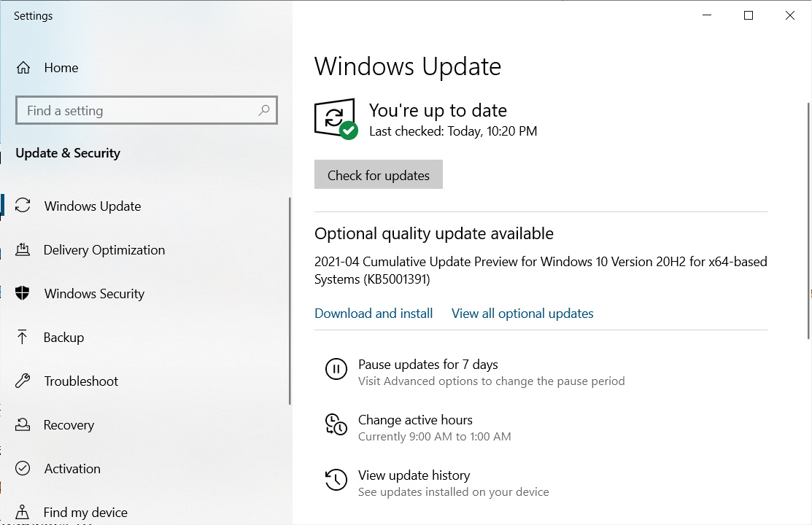Click the 'Update & Security' heading
The width and height of the screenshot is (812, 525).
pos(68,153)
